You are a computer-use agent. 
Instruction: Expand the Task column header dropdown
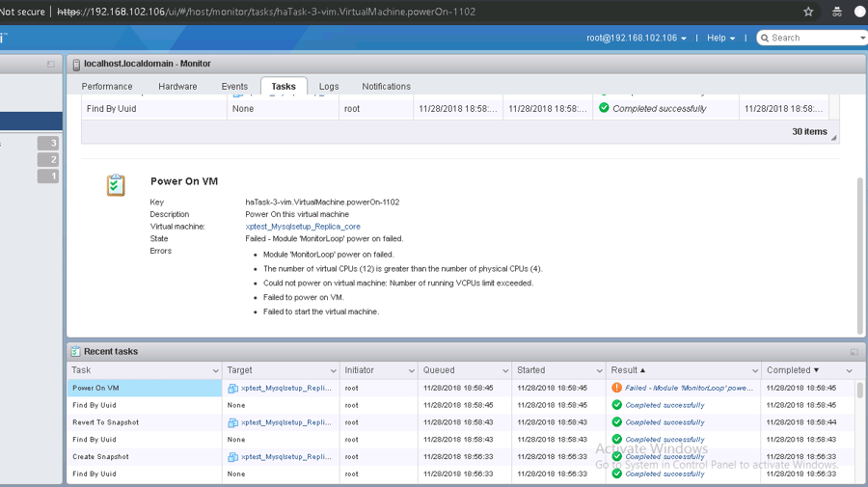click(x=215, y=370)
